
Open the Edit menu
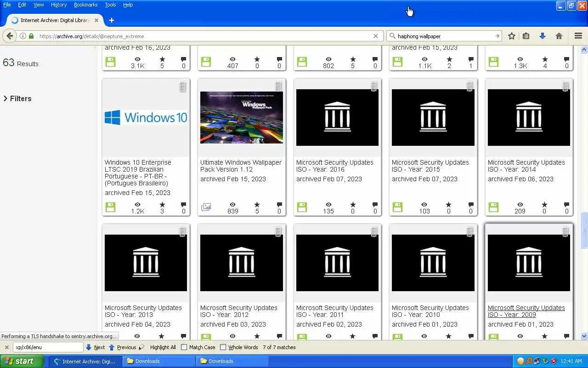[x=22, y=5]
